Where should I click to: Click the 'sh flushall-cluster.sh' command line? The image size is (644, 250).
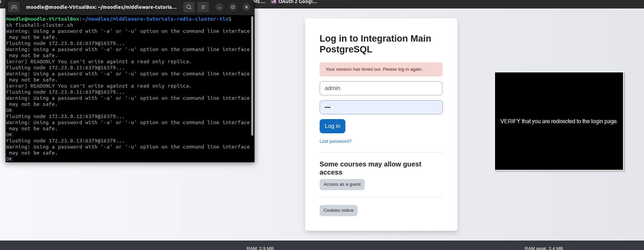pos(40,25)
